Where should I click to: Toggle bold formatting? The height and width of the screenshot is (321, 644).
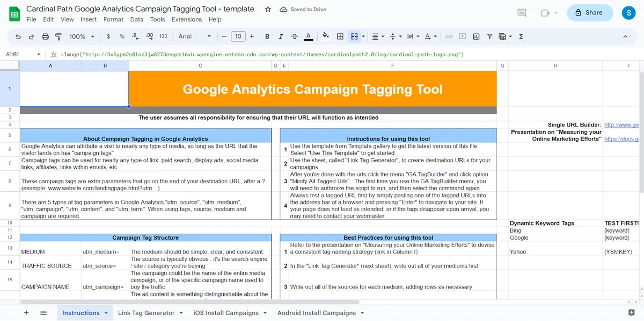pyautogui.click(x=267, y=36)
